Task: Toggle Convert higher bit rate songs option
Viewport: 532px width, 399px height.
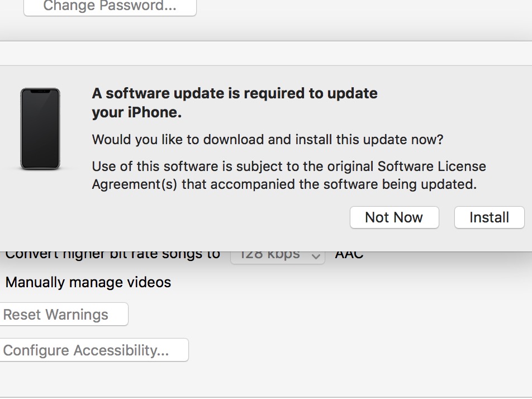Action: tap(113, 255)
